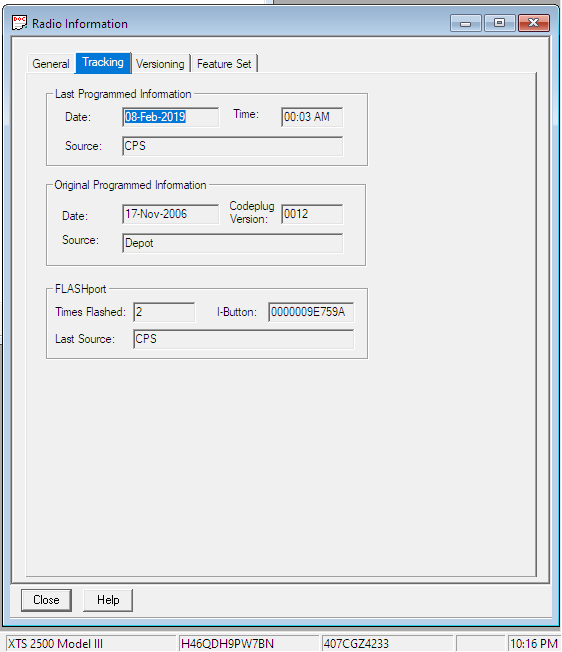Click FLASHport Last Source field
Image resolution: width=562 pixels, height=652 pixels.
tap(244, 339)
